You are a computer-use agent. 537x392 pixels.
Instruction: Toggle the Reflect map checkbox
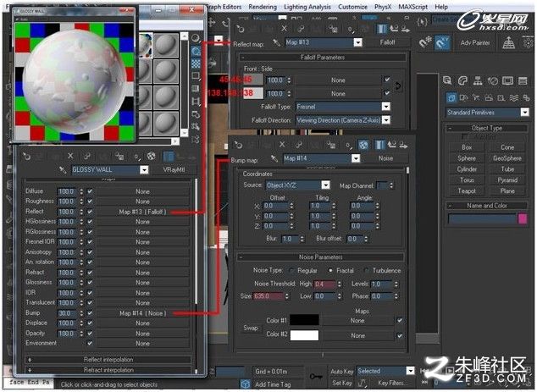tap(90, 212)
